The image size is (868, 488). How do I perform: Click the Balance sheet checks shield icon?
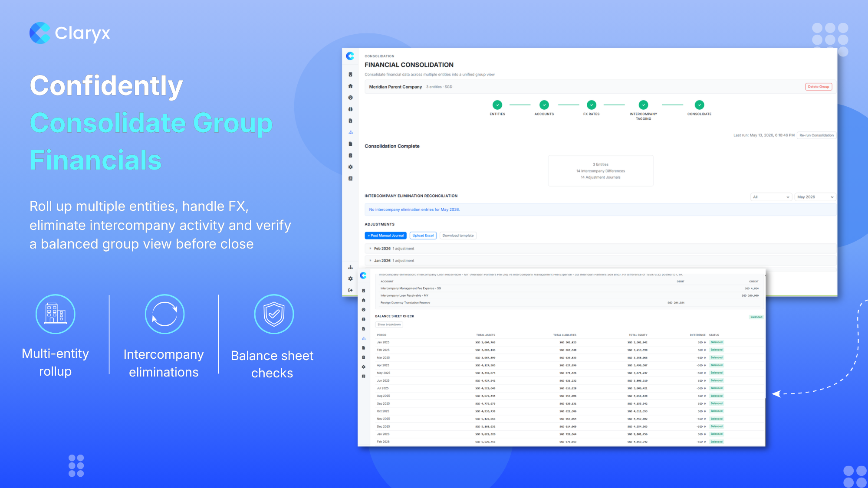coord(274,314)
